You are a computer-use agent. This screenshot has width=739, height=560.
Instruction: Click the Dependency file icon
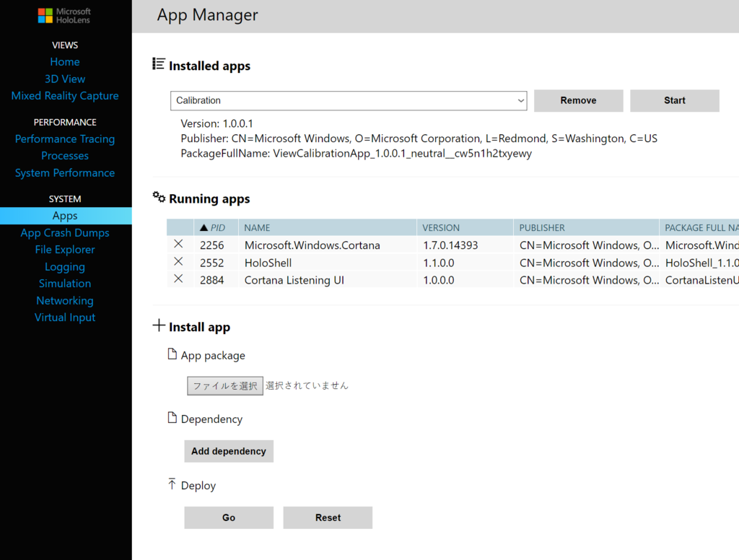[x=172, y=418]
